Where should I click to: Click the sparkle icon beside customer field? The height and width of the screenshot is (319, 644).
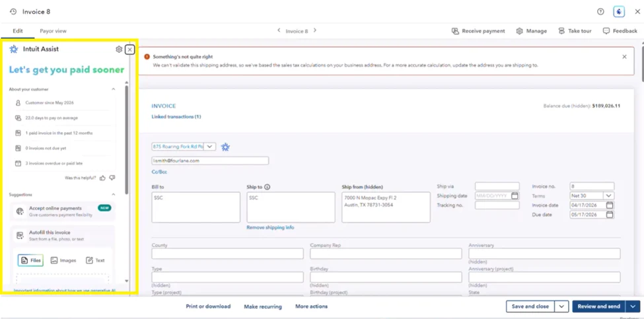(x=225, y=147)
